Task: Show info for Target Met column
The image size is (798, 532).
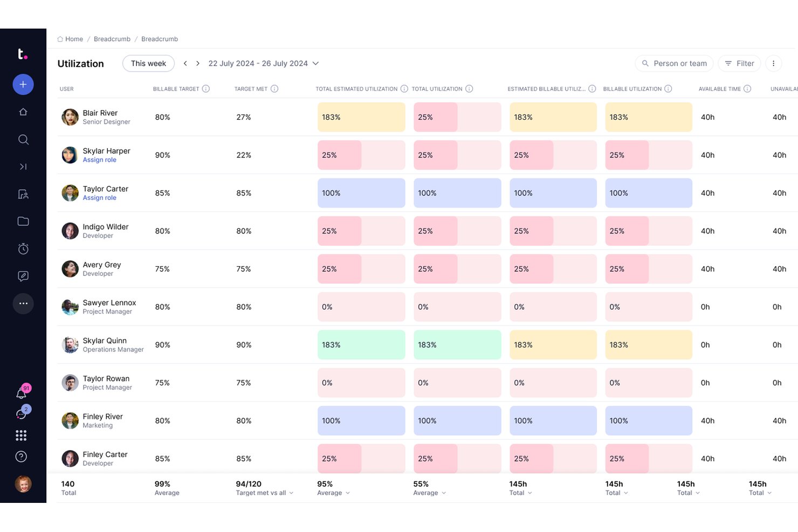Action: [274, 89]
